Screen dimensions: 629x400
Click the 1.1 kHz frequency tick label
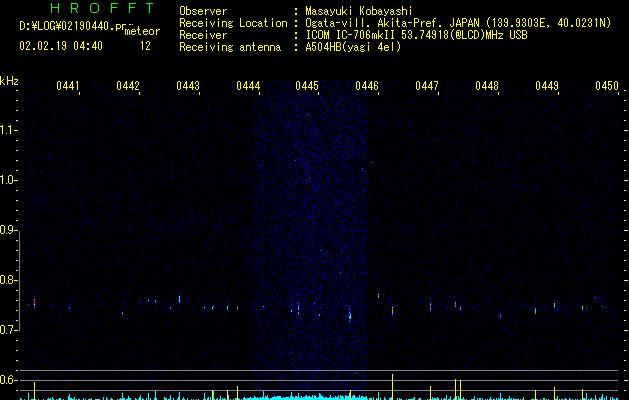[x=8, y=130]
